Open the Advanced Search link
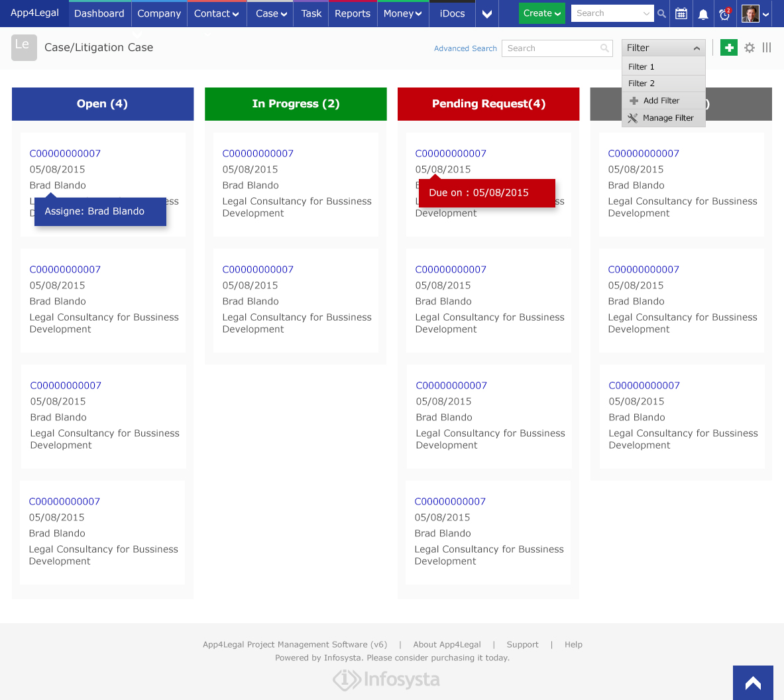 click(x=465, y=48)
